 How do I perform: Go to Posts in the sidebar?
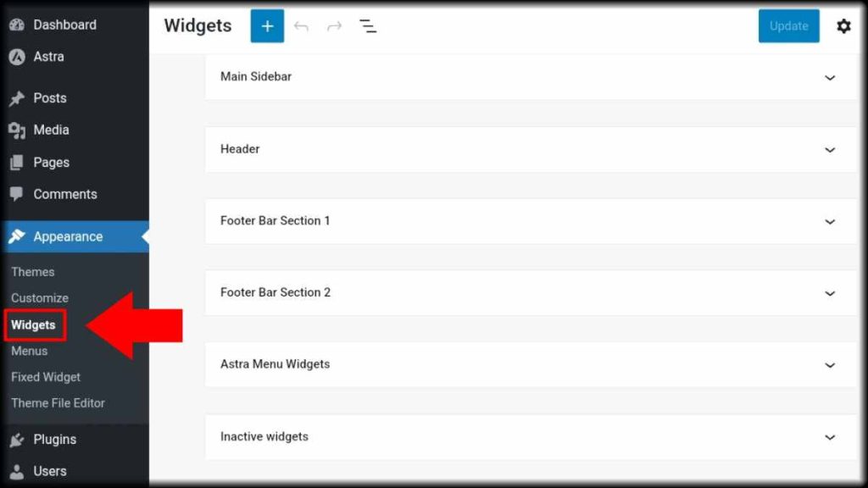(x=49, y=98)
